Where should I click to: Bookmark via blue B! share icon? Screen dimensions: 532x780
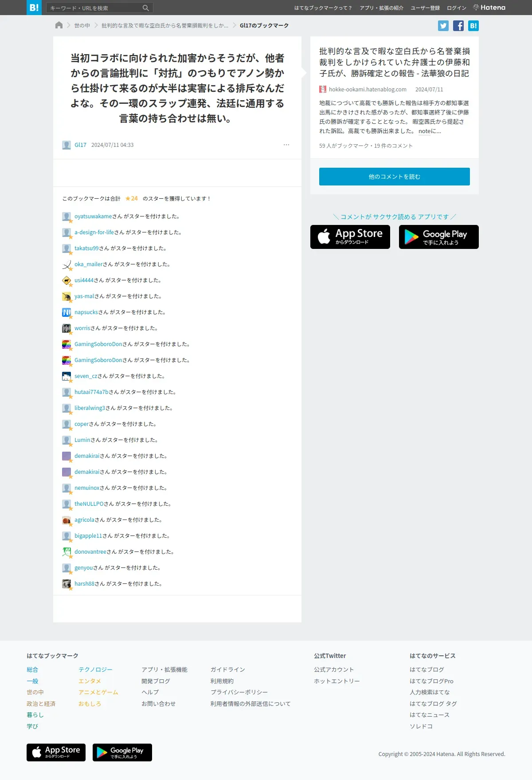[473, 26]
